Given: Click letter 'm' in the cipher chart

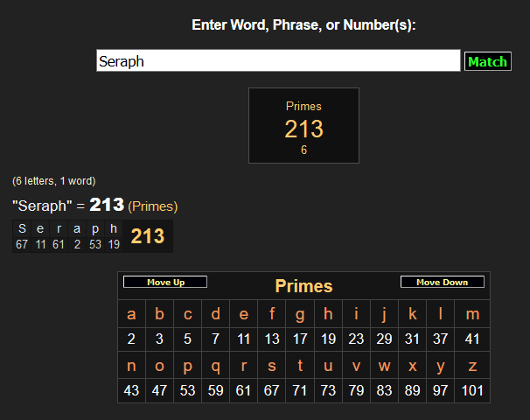Looking at the screenshot, I should click(x=472, y=314).
